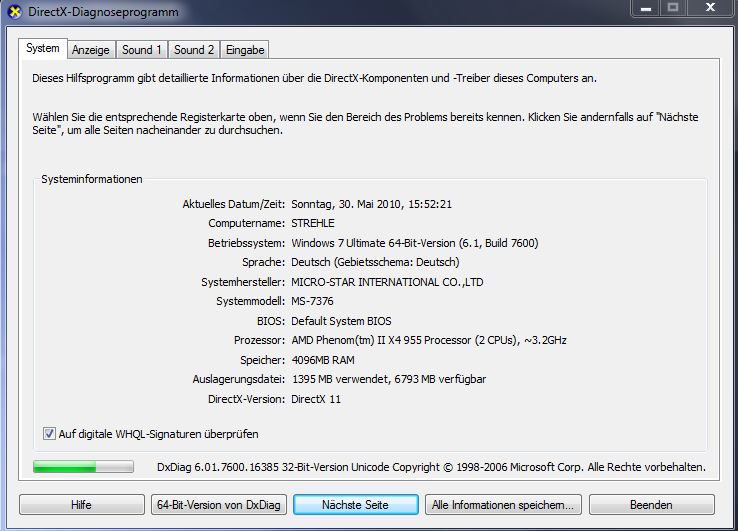Click the AMD Phenom II X4 955 processor value

[x=429, y=340]
